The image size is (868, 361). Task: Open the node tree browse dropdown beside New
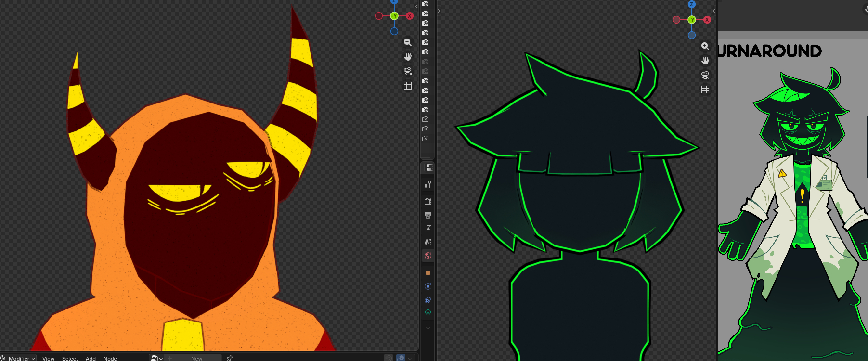(x=157, y=358)
